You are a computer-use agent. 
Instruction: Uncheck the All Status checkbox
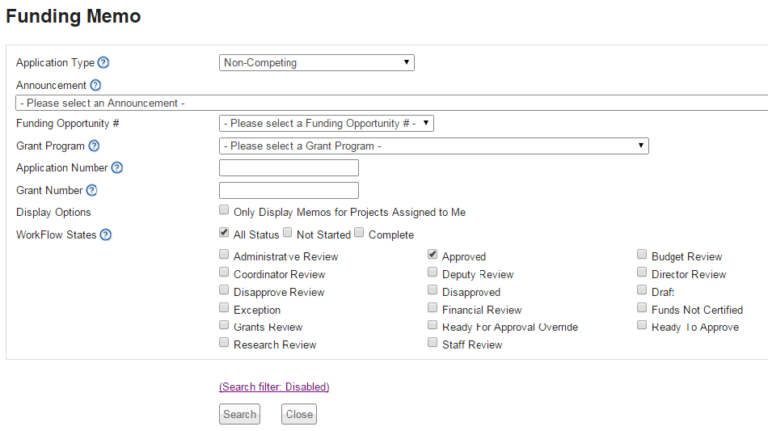click(224, 233)
